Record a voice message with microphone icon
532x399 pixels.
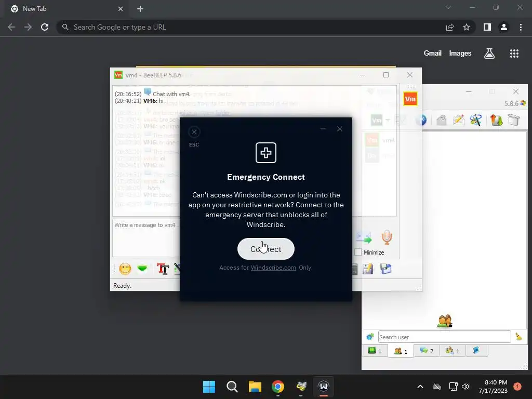(387, 237)
